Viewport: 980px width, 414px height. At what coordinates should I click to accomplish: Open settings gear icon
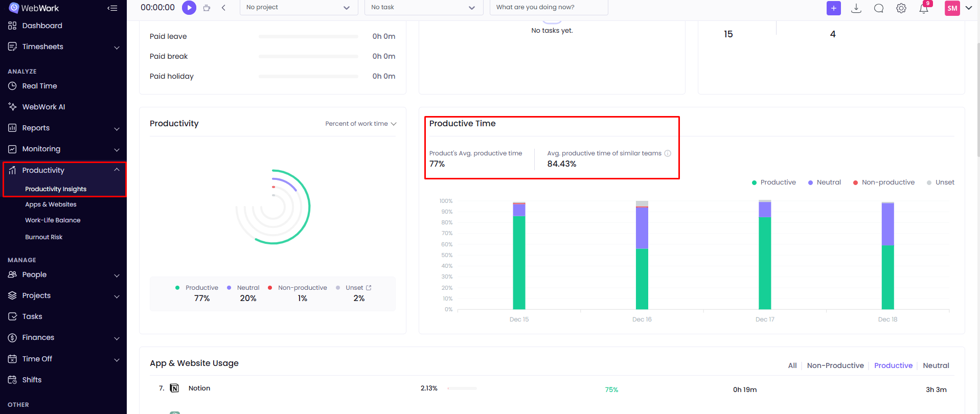(901, 8)
